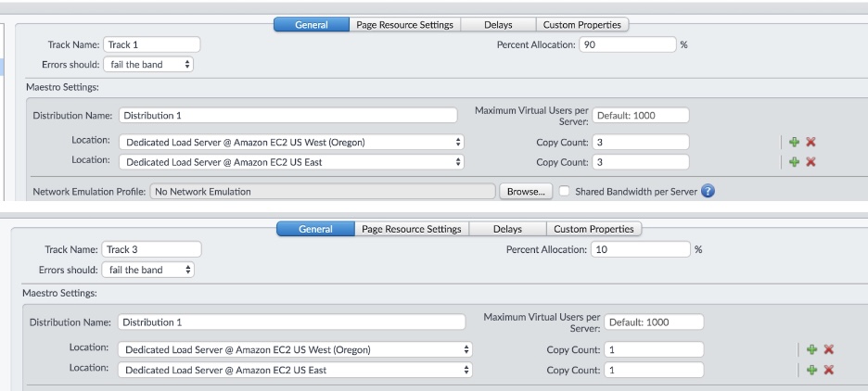Add a location after Track 1's US East row
The height and width of the screenshot is (391, 868).
[x=794, y=162]
